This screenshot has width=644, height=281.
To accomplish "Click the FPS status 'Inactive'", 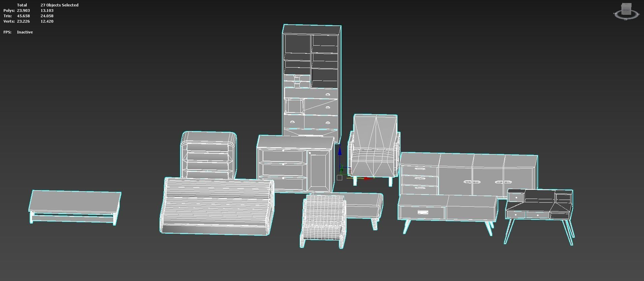I will [x=25, y=32].
